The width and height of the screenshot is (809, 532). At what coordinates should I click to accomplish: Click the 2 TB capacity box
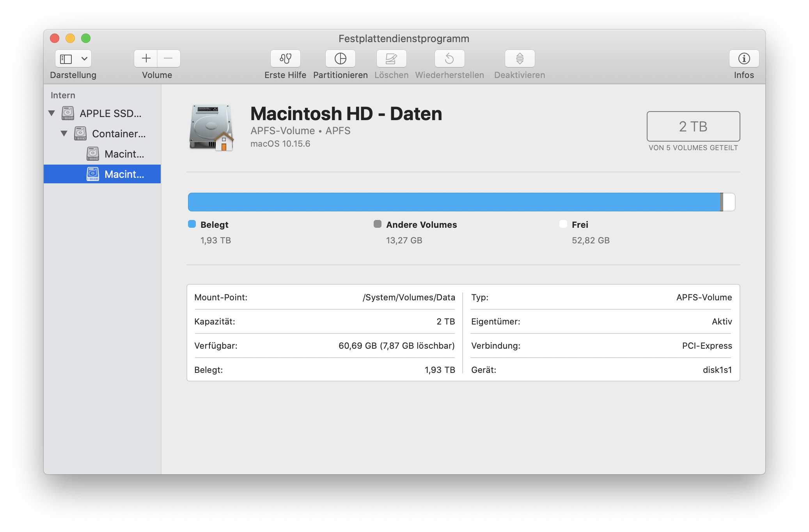[693, 126]
